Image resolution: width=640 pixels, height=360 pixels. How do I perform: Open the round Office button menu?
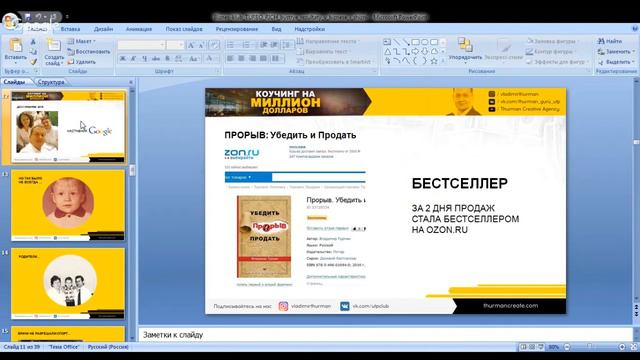click(x=10, y=20)
